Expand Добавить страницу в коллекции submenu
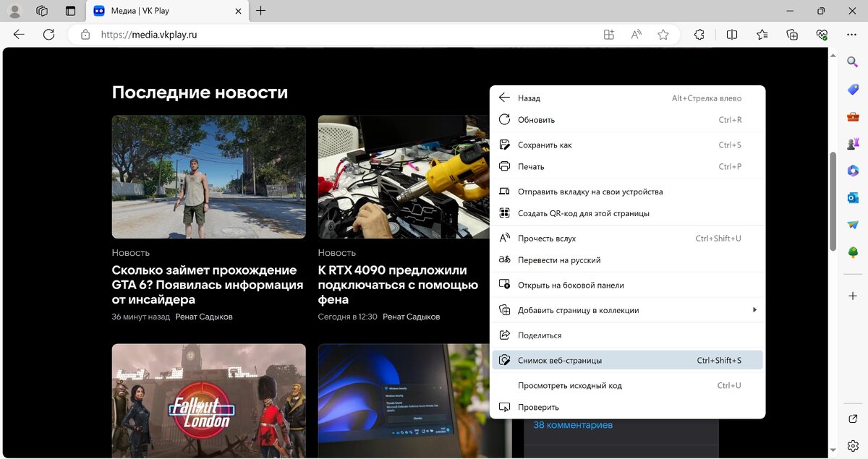 (627, 310)
